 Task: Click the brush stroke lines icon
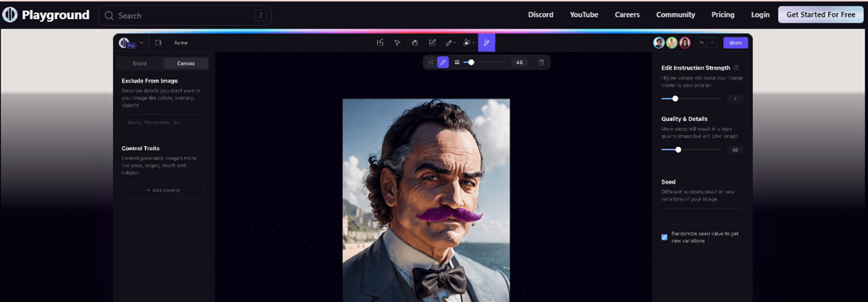tap(457, 62)
